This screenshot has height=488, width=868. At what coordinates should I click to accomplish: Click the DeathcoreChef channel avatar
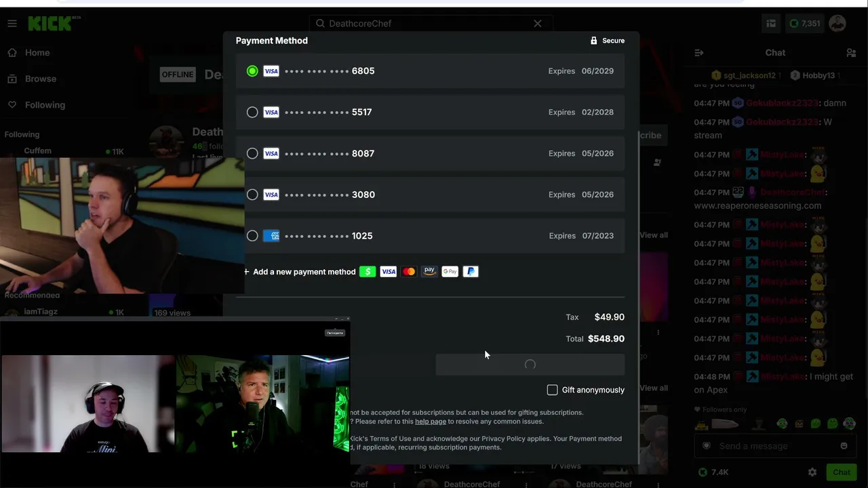tap(166, 142)
